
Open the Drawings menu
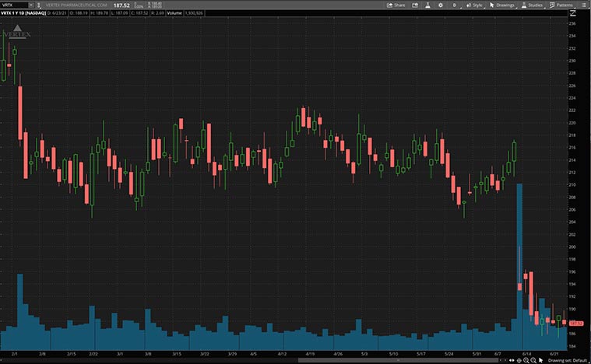coord(501,5)
